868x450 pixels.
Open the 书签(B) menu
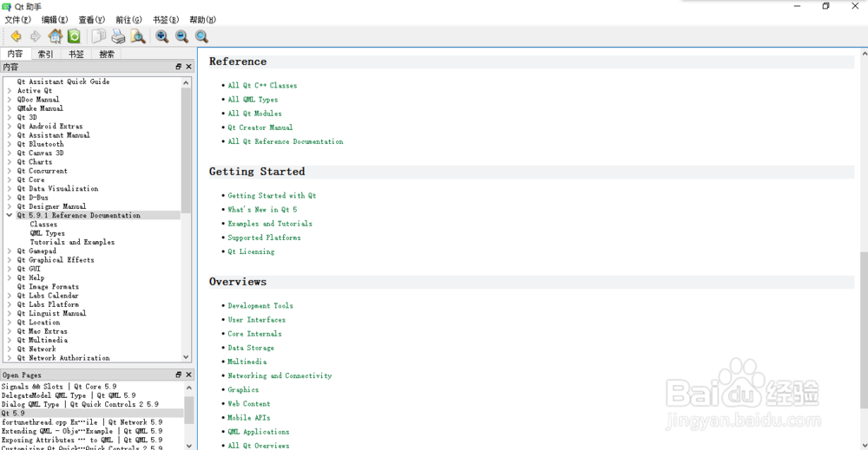[x=166, y=20]
